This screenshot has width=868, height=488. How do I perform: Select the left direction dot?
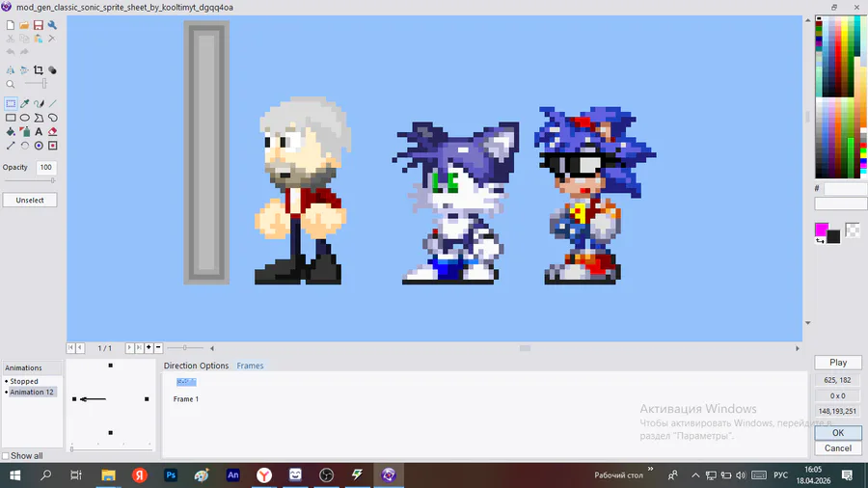74,399
